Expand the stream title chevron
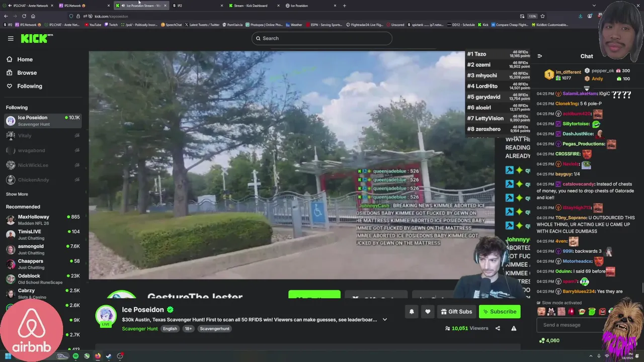644x362 pixels. [385, 320]
